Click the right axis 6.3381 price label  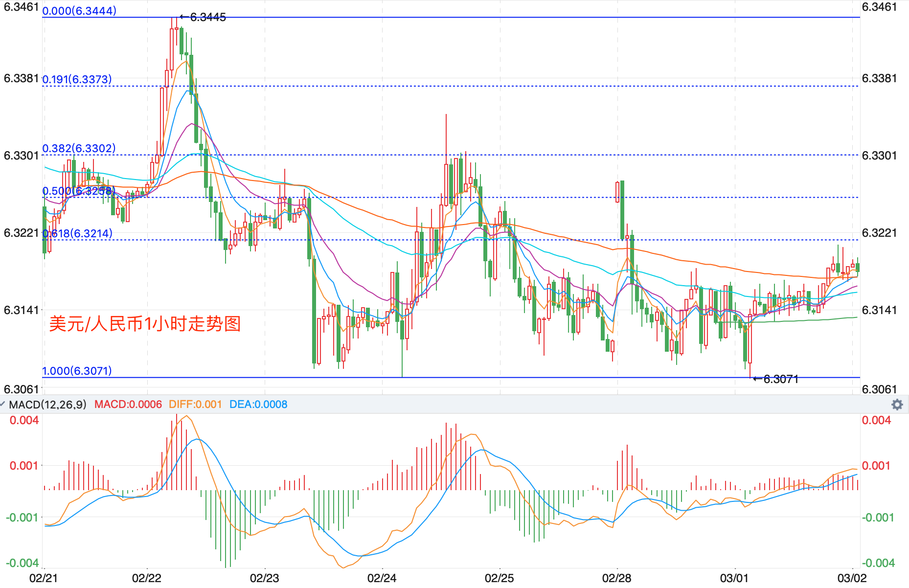pyautogui.click(x=879, y=78)
